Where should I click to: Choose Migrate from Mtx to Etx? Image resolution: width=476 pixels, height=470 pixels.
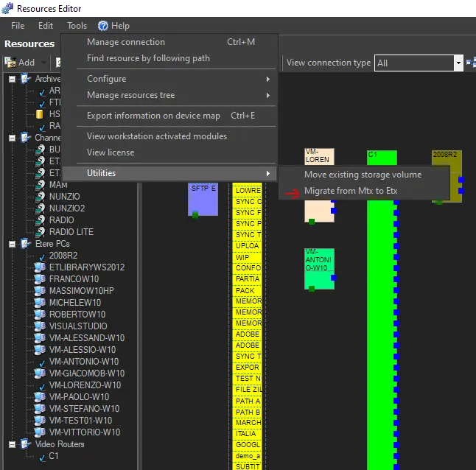pos(351,191)
